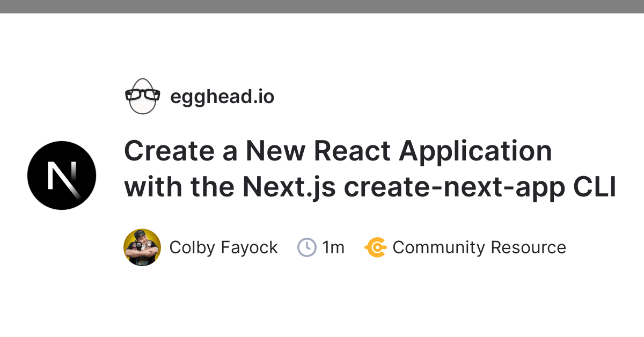The image size is (644, 337).
Task: Click the 1m duration text
Action: tap(333, 248)
